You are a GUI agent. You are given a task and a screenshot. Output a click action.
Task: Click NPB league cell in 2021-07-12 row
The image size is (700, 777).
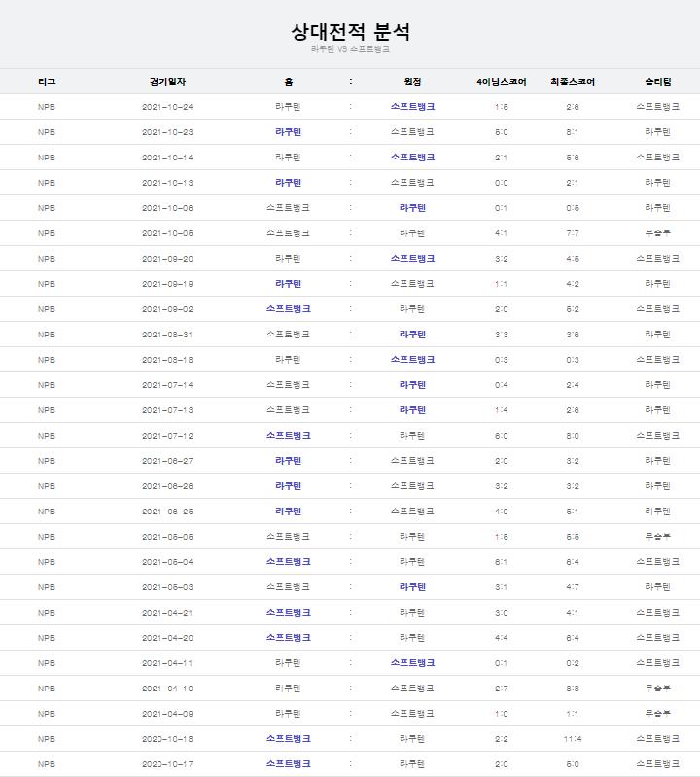47,436
